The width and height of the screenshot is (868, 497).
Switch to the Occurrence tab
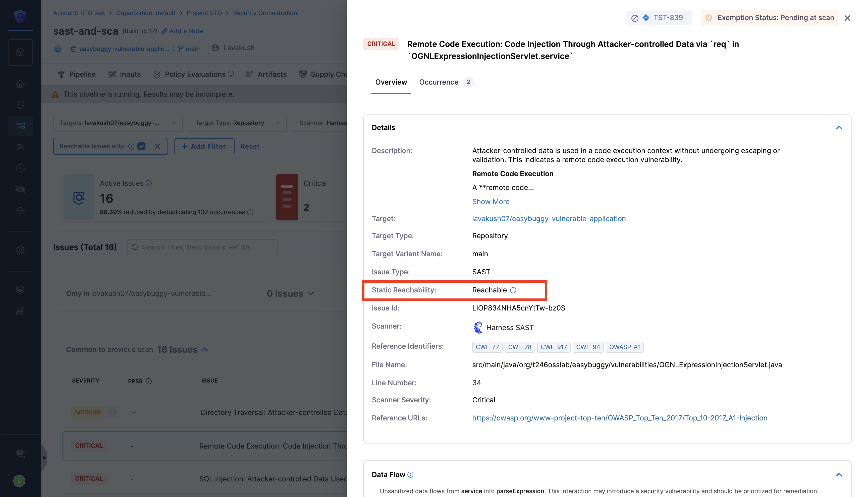[x=439, y=82]
